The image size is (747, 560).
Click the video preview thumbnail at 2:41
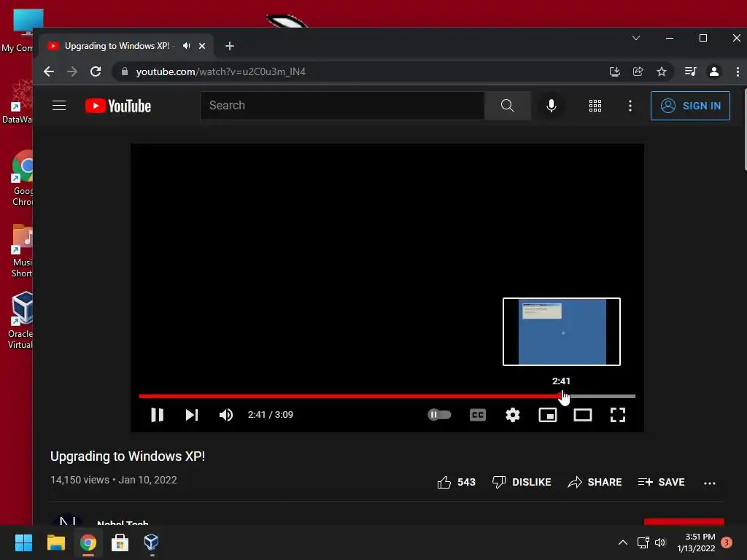click(x=561, y=332)
